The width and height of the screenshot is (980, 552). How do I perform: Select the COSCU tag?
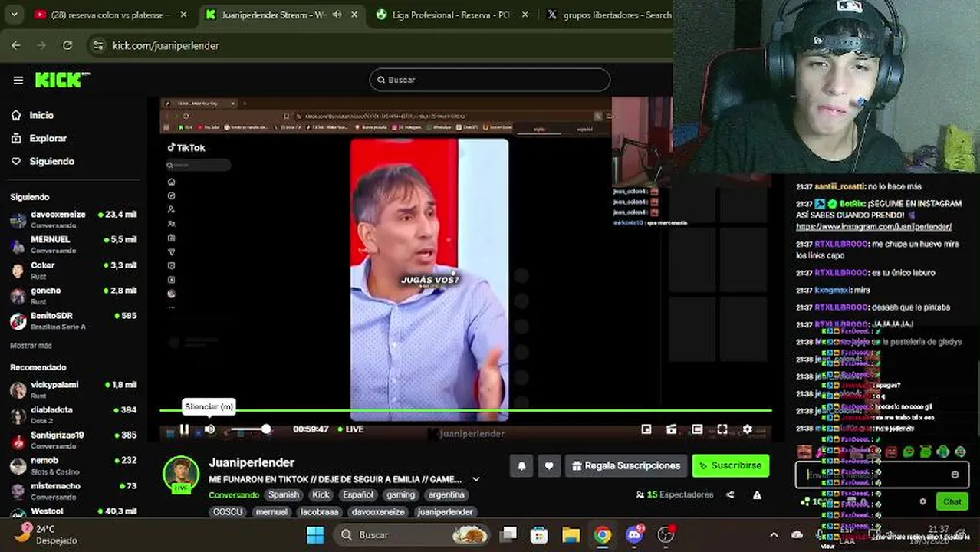point(228,512)
